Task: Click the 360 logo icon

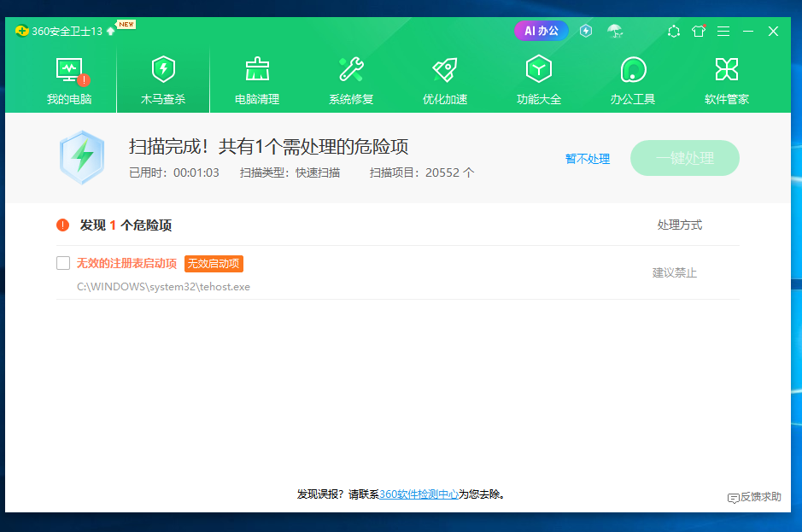Action: coord(21,32)
